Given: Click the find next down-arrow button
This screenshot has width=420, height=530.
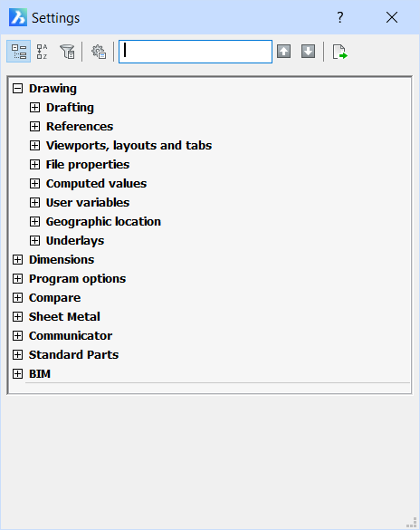Looking at the screenshot, I should tap(308, 52).
